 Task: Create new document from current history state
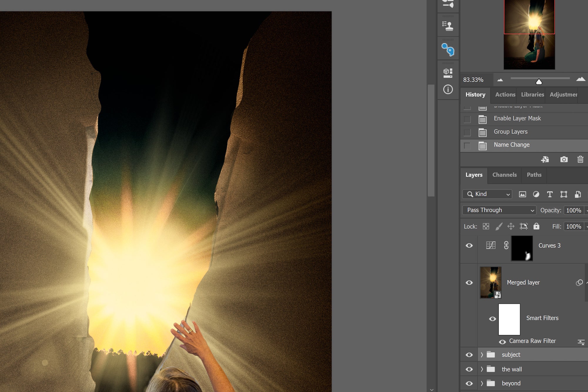click(x=545, y=159)
